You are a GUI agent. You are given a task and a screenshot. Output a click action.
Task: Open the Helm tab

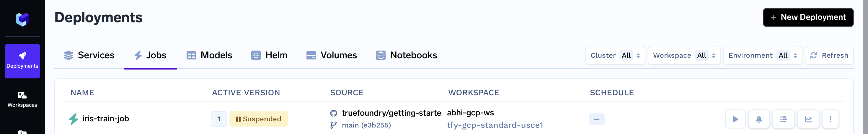tap(269, 55)
